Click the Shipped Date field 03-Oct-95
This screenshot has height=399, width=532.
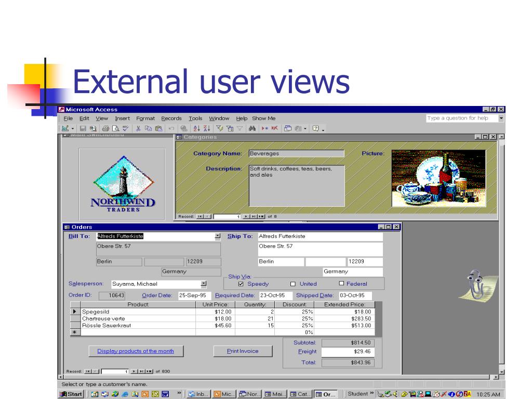tap(355, 296)
